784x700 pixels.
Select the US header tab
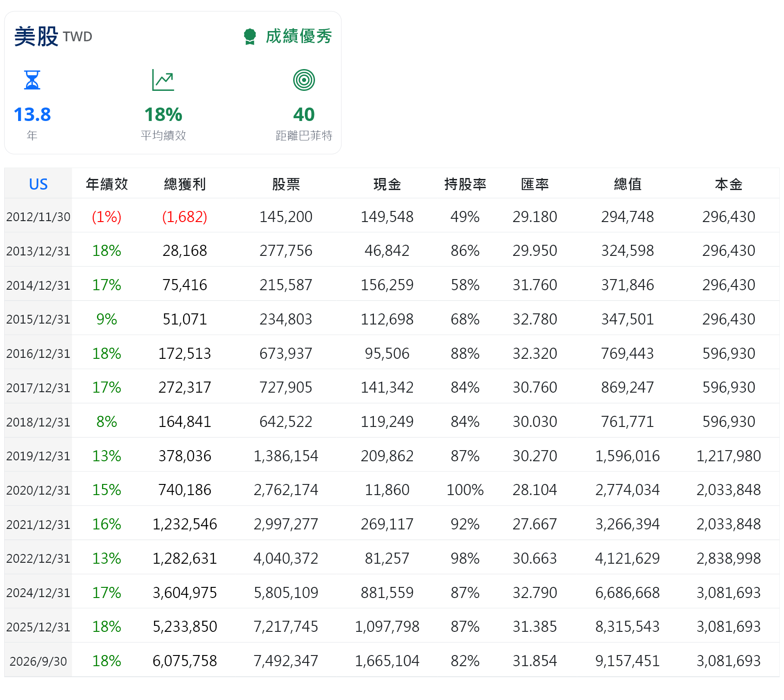click(38, 184)
